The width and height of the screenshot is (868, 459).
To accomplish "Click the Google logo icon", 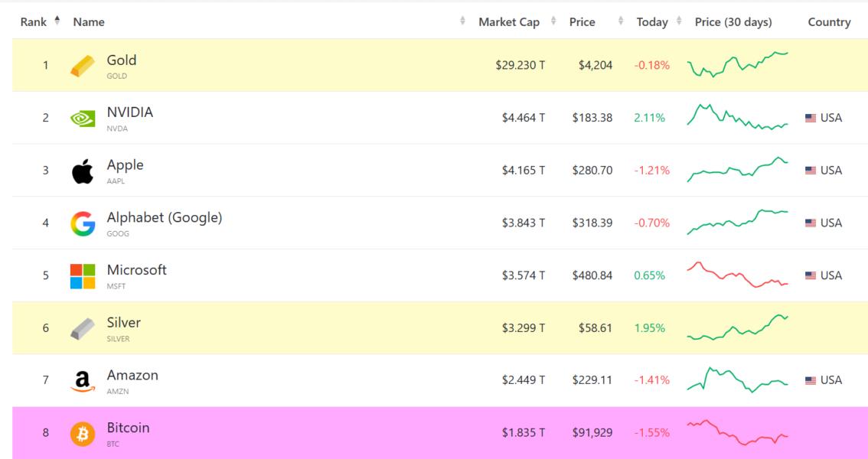I will [83, 223].
